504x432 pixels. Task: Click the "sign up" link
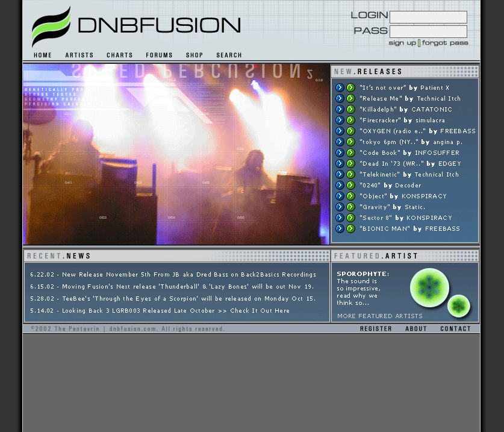[402, 43]
